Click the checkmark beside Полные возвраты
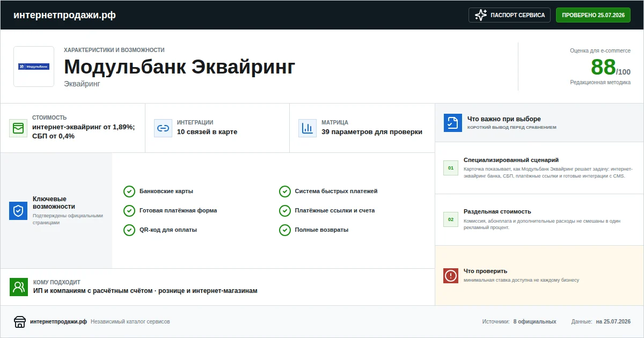Viewport: 644px width, 338px height. (285, 230)
